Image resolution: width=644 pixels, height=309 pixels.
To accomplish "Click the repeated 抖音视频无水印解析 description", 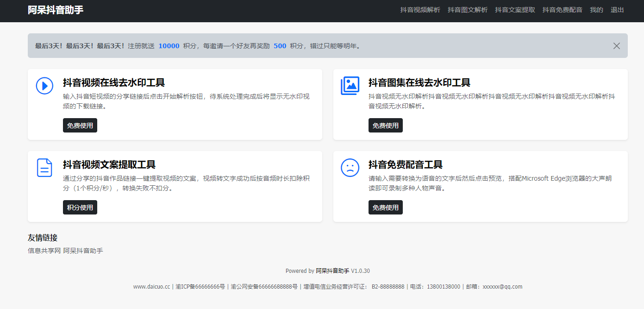I will tap(492, 101).
